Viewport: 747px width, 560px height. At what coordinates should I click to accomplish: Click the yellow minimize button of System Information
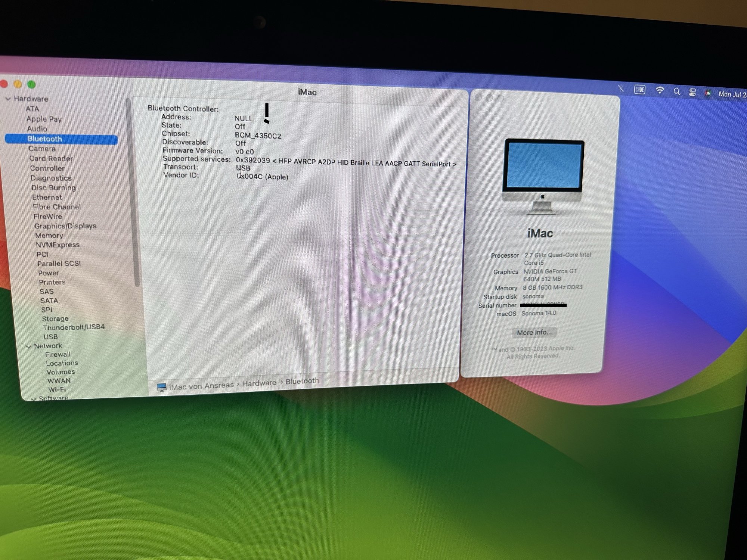[18, 84]
